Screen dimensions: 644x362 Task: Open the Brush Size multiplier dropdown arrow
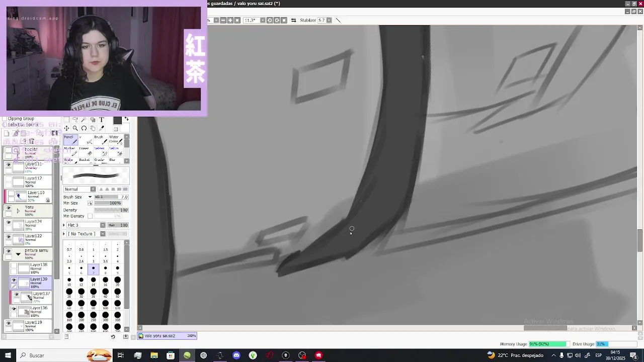point(90,197)
